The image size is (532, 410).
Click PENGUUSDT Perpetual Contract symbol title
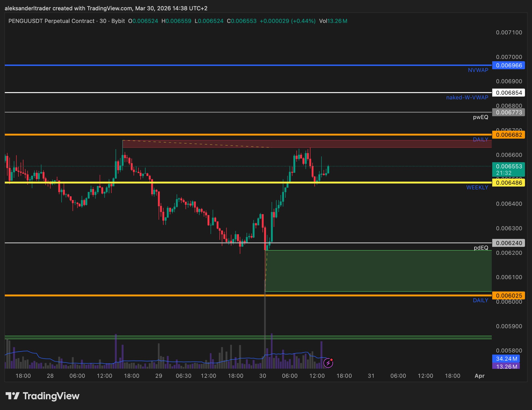coord(51,21)
